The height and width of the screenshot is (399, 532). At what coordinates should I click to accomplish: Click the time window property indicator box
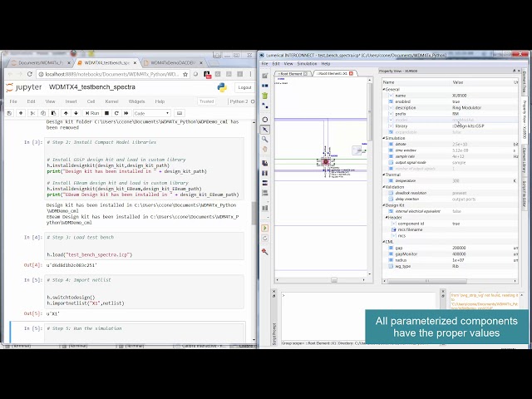point(391,150)
